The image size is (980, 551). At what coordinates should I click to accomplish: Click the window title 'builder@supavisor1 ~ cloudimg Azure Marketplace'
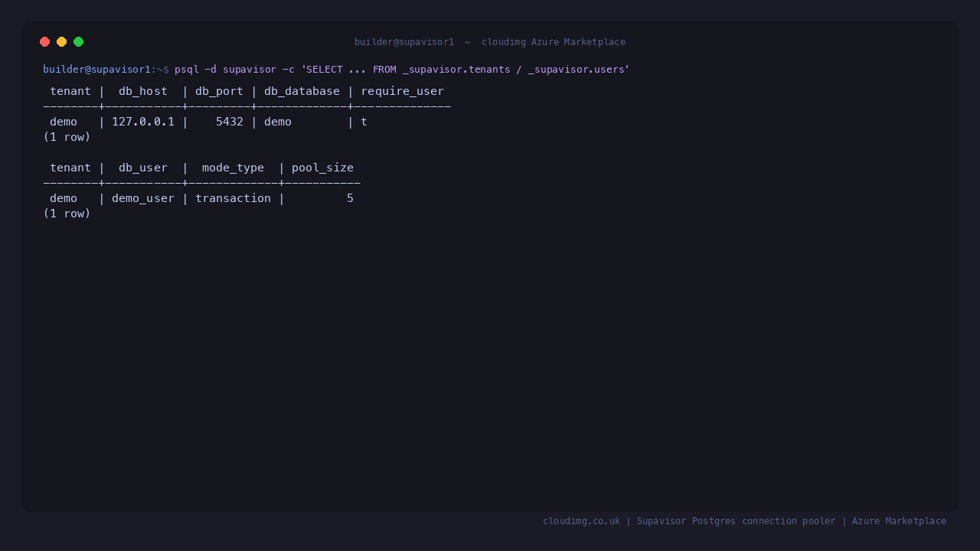[490, 42]
